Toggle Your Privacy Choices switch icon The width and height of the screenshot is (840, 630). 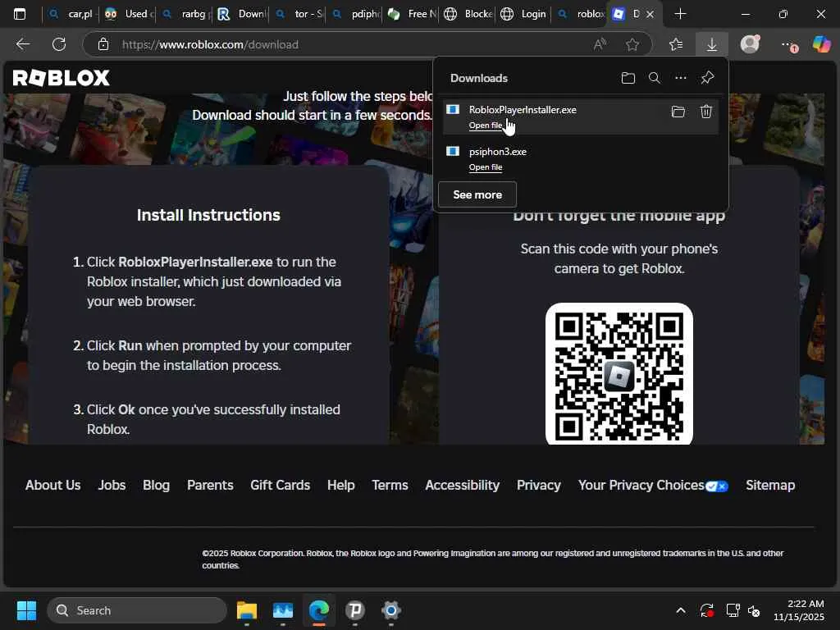click(716, 486)
